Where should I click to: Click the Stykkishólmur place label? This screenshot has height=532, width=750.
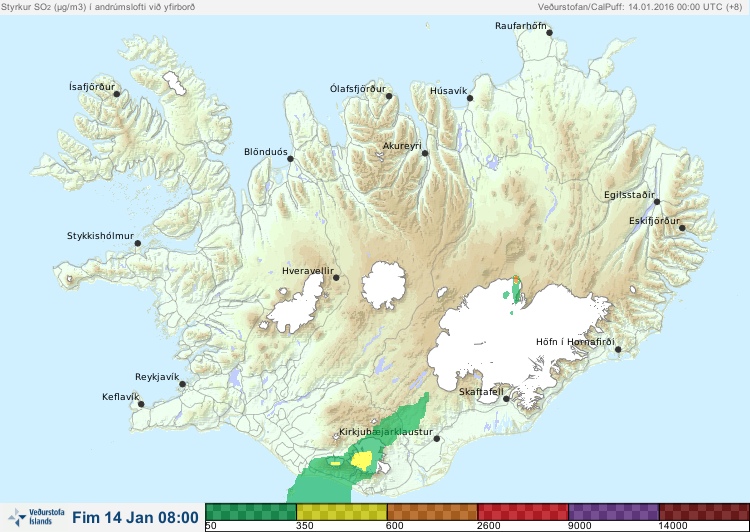click(100, 236)
